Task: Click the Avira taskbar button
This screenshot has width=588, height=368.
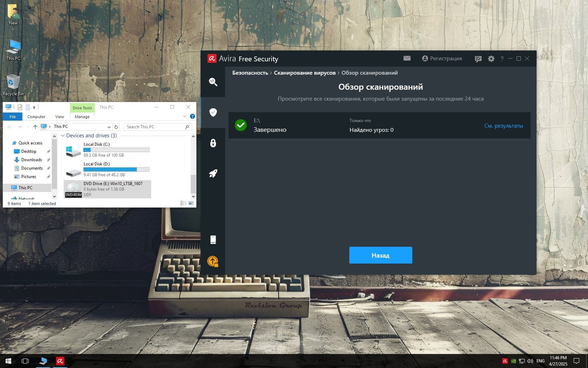Action: pyautogui.click(x=60, y=361)
